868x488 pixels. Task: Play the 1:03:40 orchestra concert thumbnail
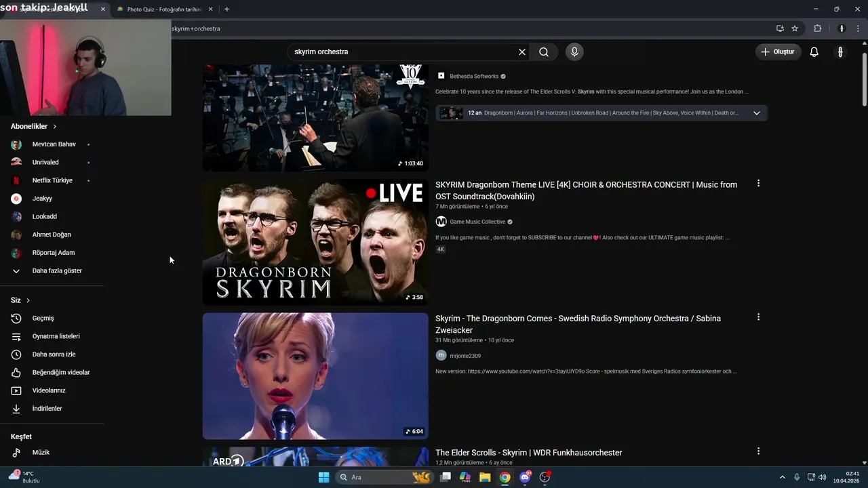pos(315,118)
